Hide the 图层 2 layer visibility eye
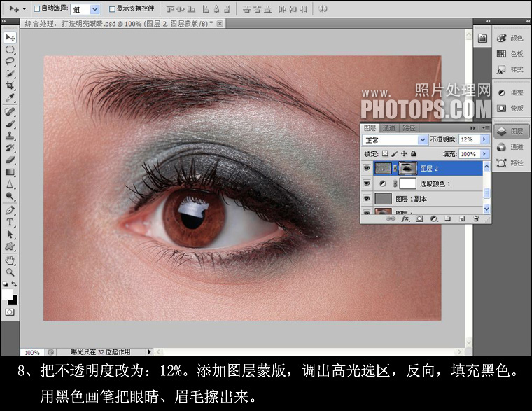This screenshot has height=411, width=532. tap(367, 168)
